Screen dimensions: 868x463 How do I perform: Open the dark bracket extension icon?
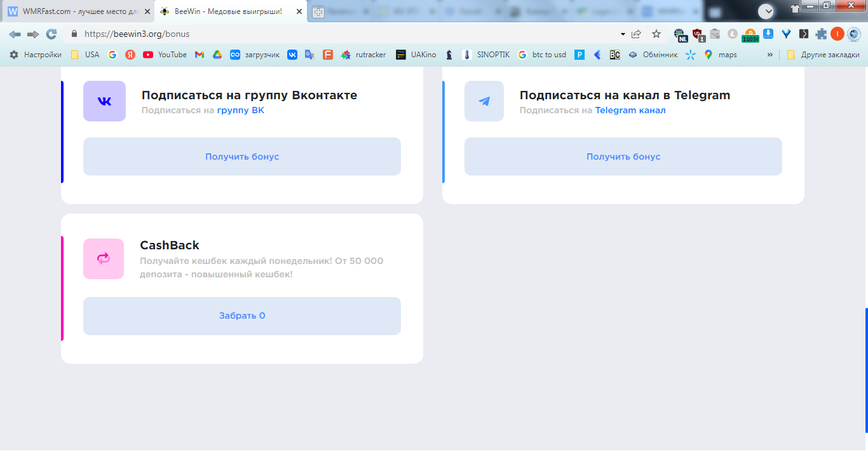(x=804, y=34)
